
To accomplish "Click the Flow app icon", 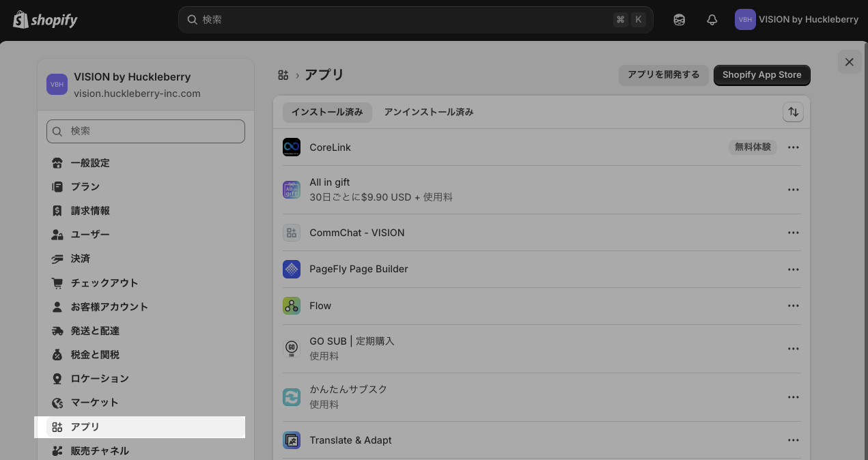I will click(292, 306).
